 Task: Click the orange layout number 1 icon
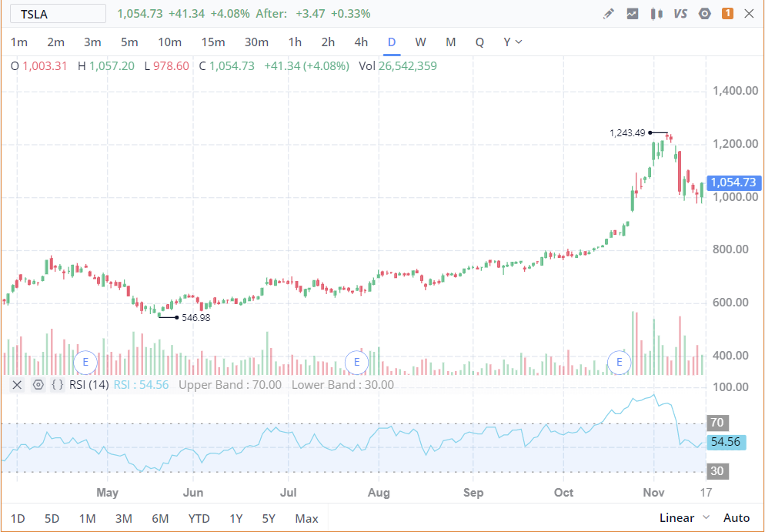click(727, 14)
